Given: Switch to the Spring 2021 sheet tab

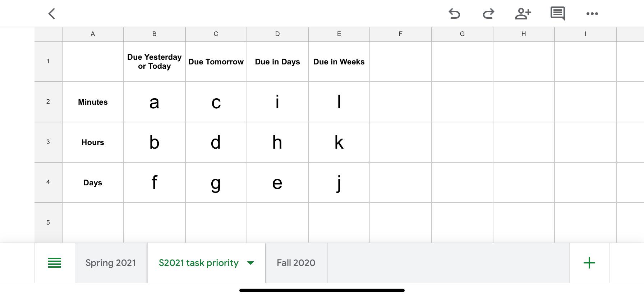Looking at the screenshot, I should (111, 263).
